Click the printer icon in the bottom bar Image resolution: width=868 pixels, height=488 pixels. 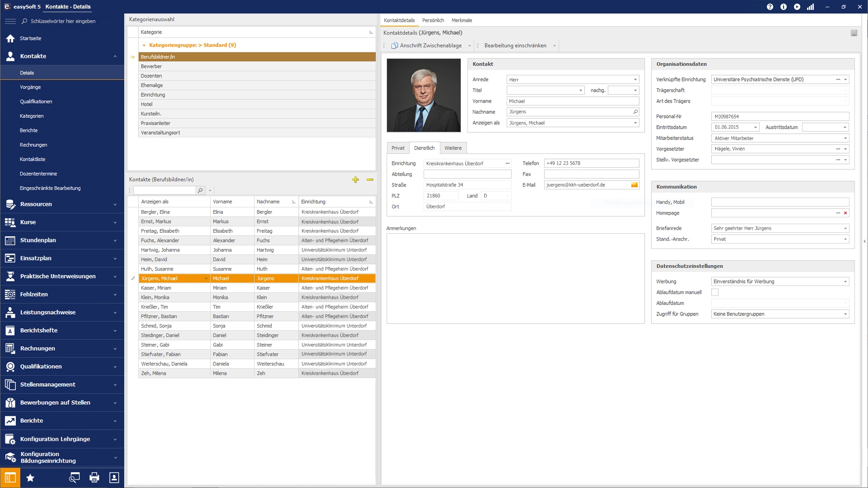94,478
